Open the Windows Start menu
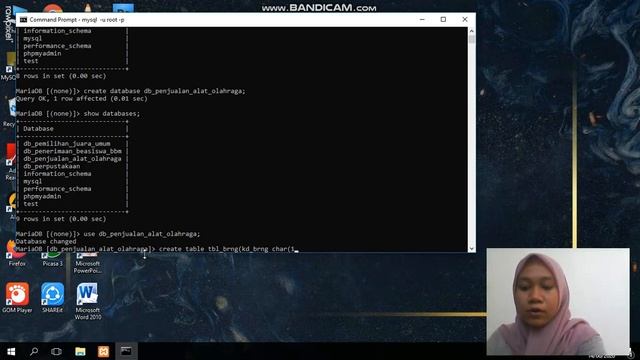 click(11, 351)
